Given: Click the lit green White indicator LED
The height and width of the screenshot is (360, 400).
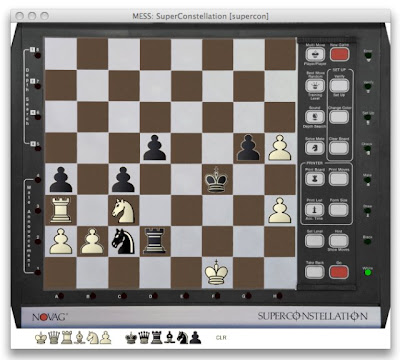Looking at the screenshot, I should [x=368, y=272].
